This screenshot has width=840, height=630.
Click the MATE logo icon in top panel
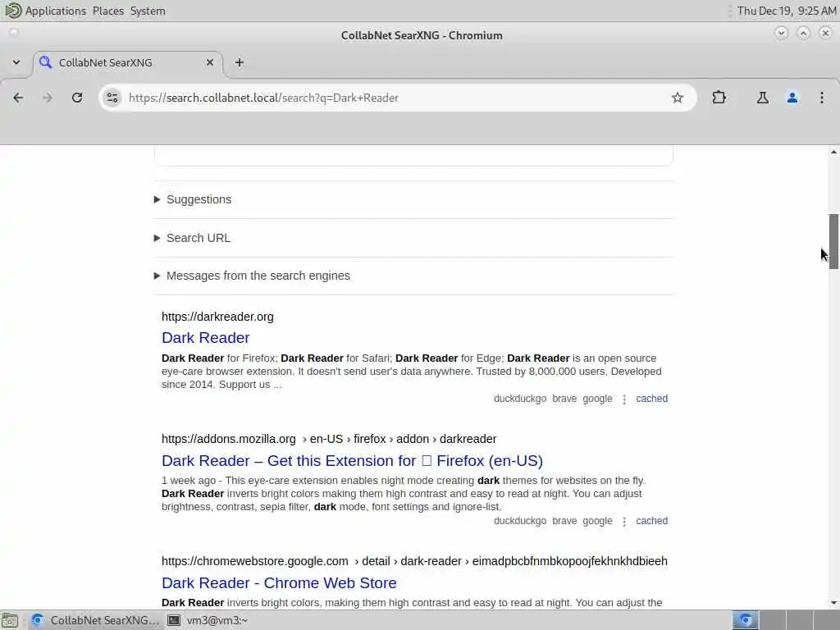pyautogui.click(x=12, y=11)
